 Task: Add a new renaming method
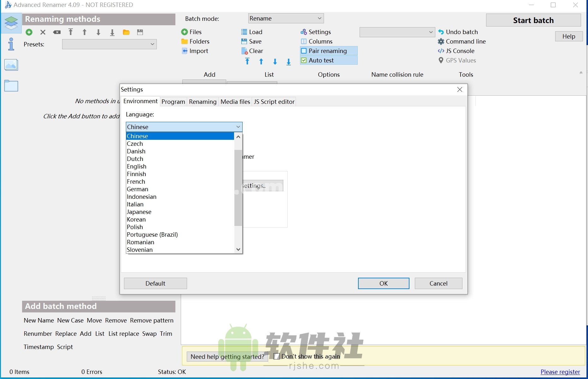[x=29, y=32]
